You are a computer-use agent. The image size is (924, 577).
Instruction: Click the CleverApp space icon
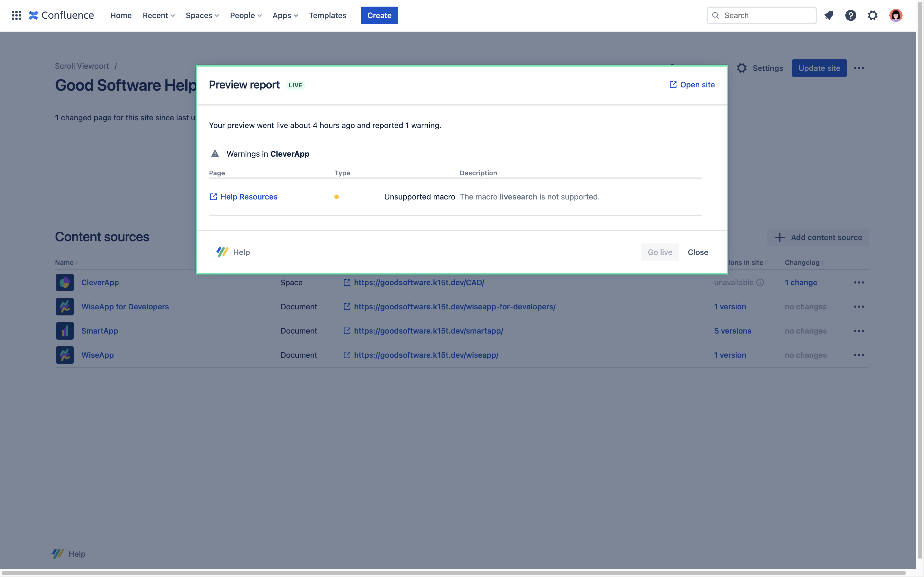(x=65, y=282)
